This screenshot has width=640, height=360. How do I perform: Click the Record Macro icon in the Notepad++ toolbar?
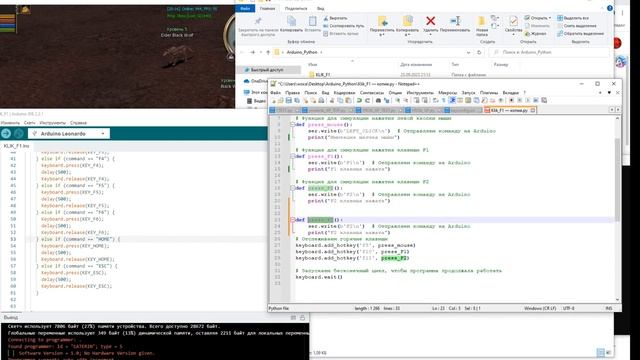511,100
